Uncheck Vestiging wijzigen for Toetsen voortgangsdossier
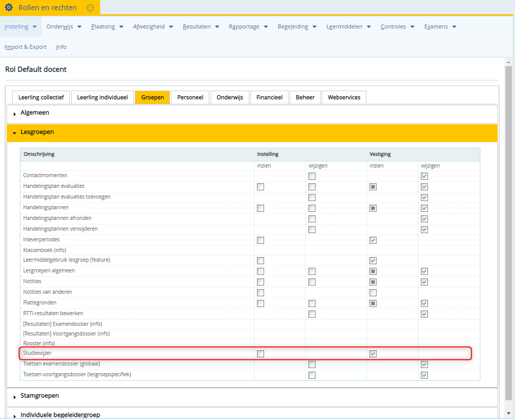Viewport: 515px width, 420px height. tap(424, 375)
